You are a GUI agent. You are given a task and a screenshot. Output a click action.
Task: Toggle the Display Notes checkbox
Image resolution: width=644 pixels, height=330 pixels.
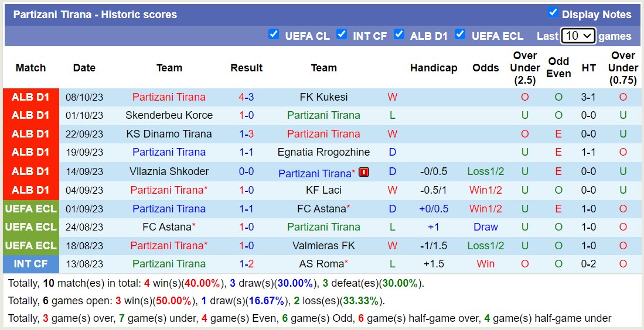pos(553,12)
